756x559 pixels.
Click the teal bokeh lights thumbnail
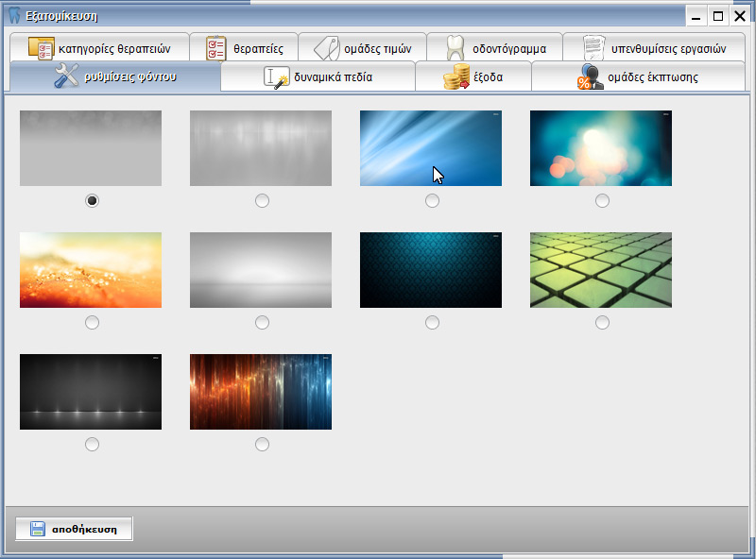pos(601,148)
